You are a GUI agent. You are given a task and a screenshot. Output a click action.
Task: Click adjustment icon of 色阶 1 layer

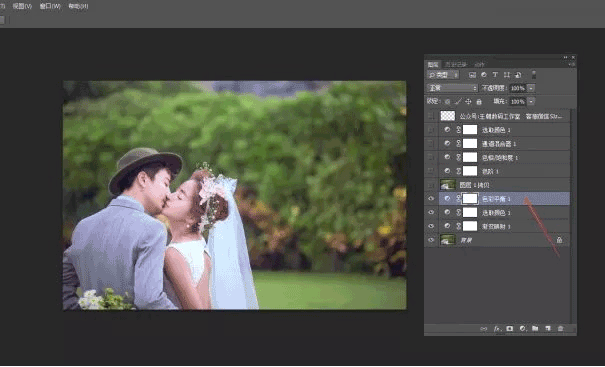(x=447, y=171)
